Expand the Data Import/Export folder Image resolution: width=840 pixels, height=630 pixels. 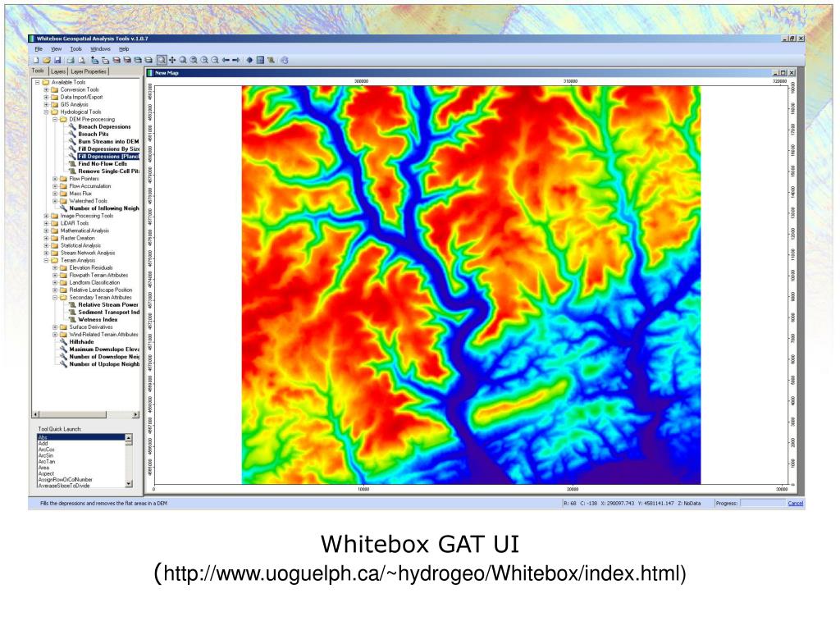46,97
